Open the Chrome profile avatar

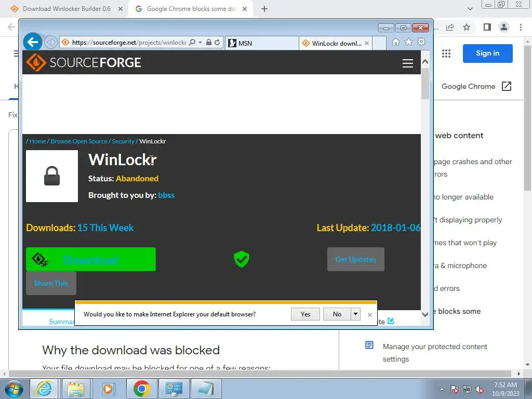504,27
